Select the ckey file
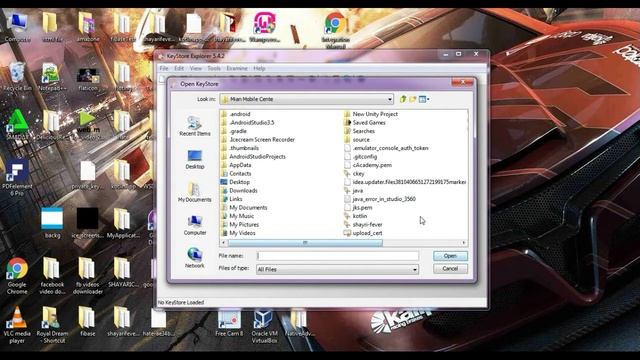The image size is (640, 360). [354, 173]
